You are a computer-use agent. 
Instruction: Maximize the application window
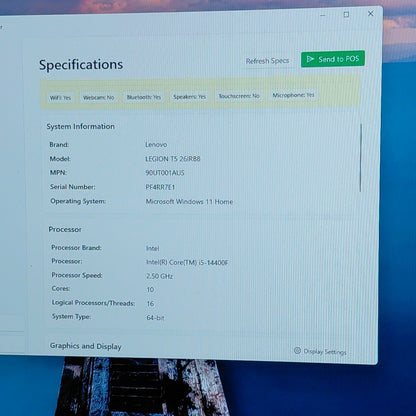pyautogui.click(x=346, y=14)
